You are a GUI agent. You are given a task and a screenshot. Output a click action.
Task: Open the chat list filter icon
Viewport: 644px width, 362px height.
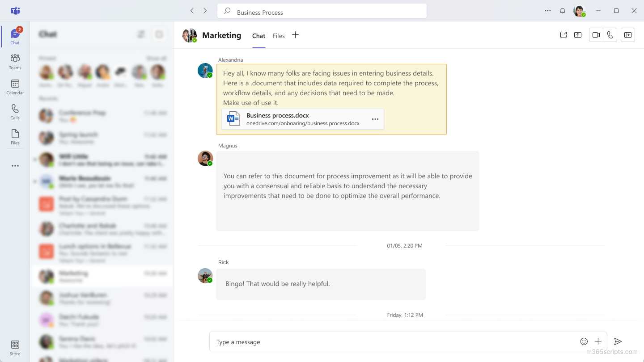click(141, 34)
